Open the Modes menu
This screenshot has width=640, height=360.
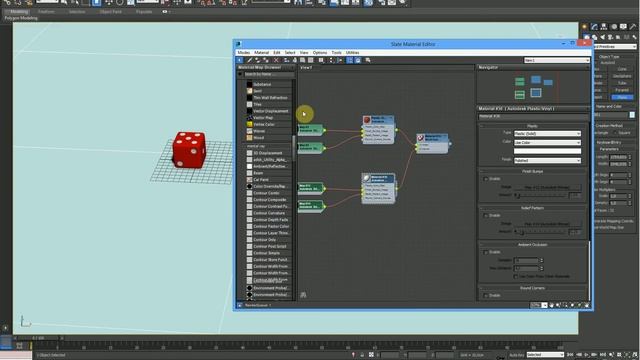tap(244, 53)
